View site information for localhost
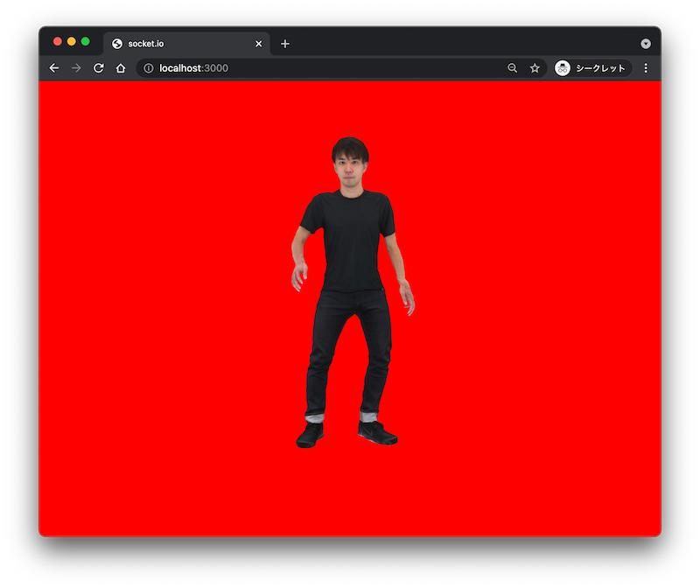This screenshot has width=700, height=588. click(149, 68)
